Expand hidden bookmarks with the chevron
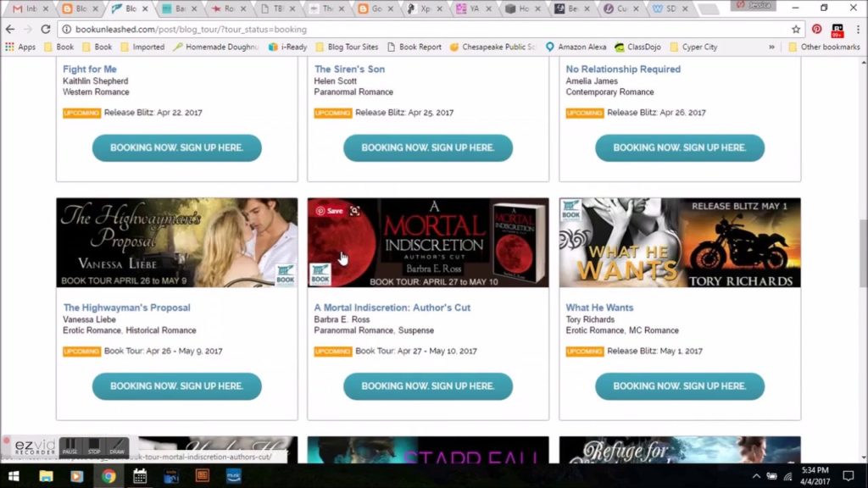 coord(771,47)
